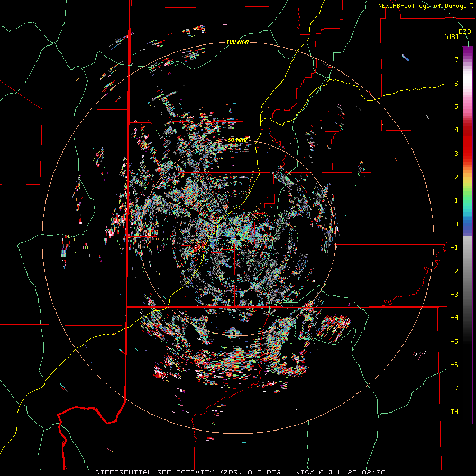Select the -2 dB scale label
This screenshot has height=476, width=476.
click(x=454, y=271)
